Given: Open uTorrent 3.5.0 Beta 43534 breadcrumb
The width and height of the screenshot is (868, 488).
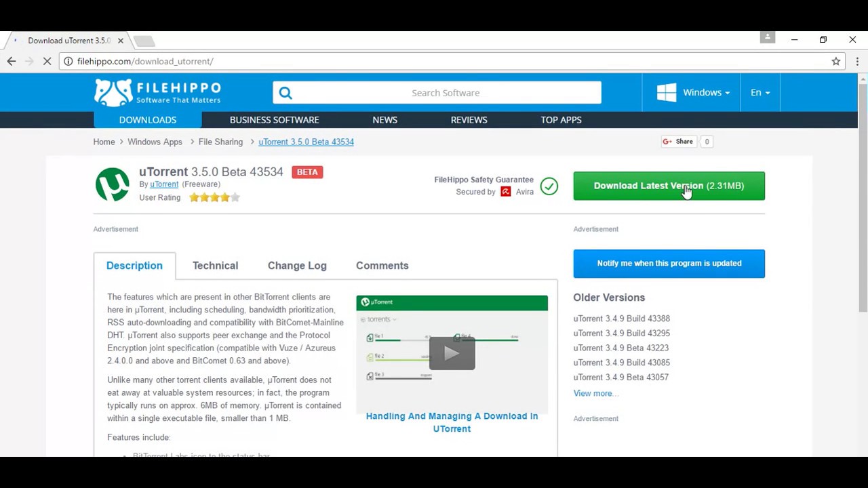Looking at the screenshot, I should click(x=306, y=142).
